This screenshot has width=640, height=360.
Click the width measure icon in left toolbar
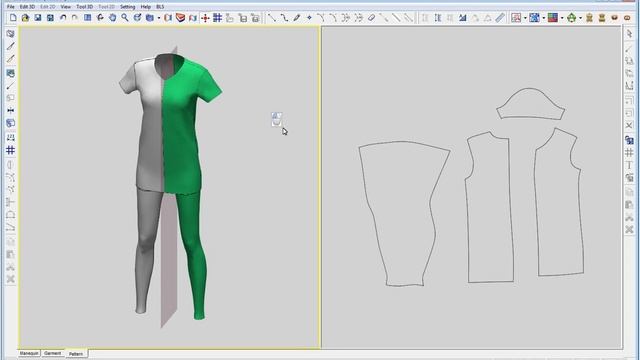(x=11, y=110)
